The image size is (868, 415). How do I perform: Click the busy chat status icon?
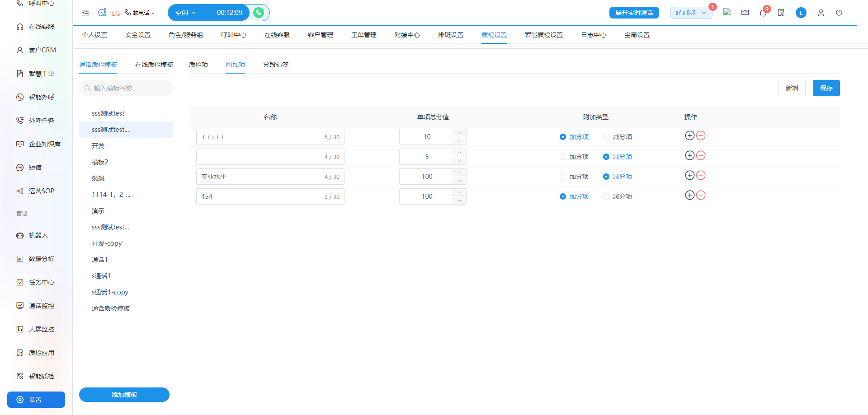coord(103,13)
